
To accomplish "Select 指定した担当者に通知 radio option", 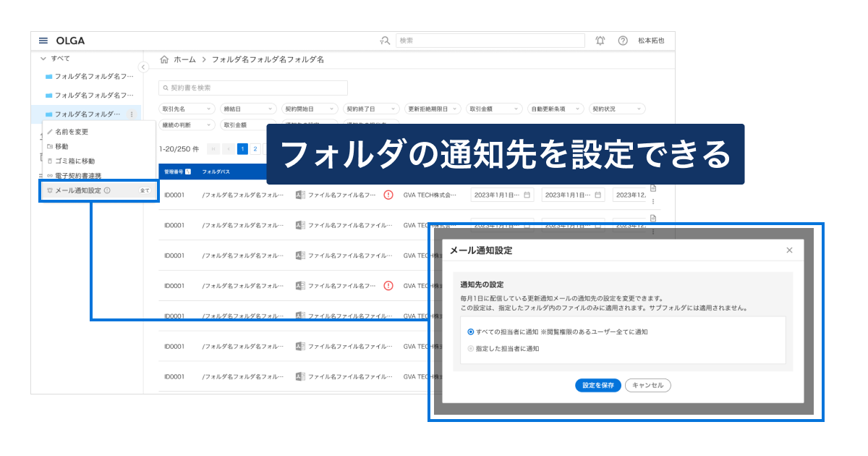I will coord(471,349).
